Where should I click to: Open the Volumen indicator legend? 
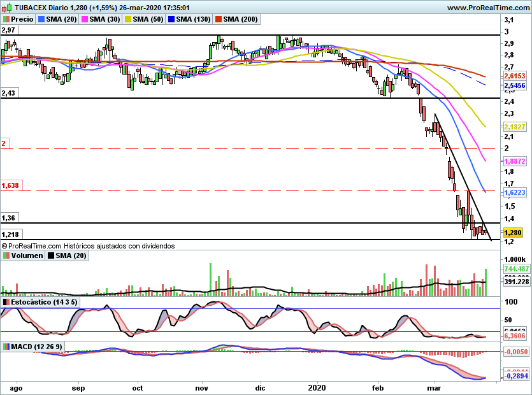pyautogui.click(x=22, y=255)
